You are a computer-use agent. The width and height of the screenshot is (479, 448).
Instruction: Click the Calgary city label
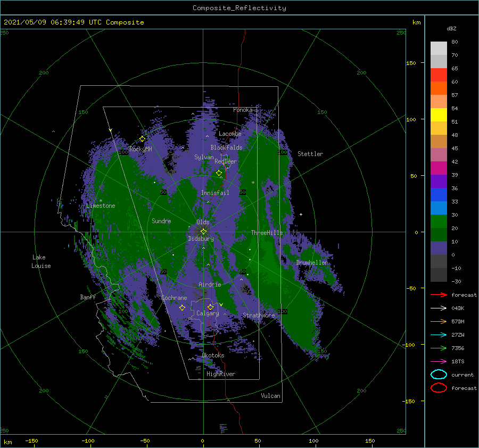pos(208,313)
